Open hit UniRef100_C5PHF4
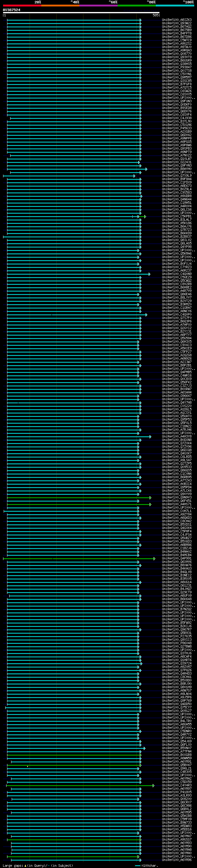This screenshot has width=197, height=868. click(x=177, y=531)
